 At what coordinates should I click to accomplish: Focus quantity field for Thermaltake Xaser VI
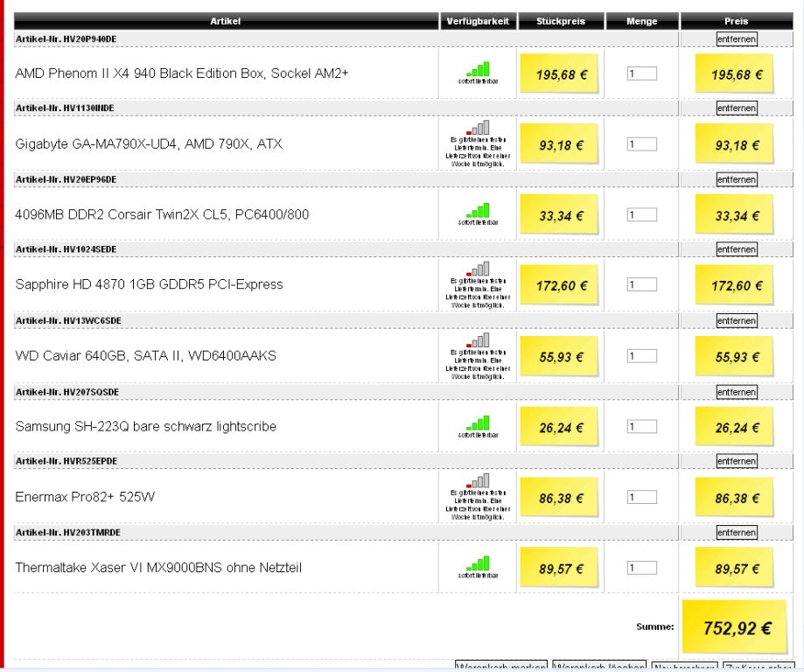(642, 567)
